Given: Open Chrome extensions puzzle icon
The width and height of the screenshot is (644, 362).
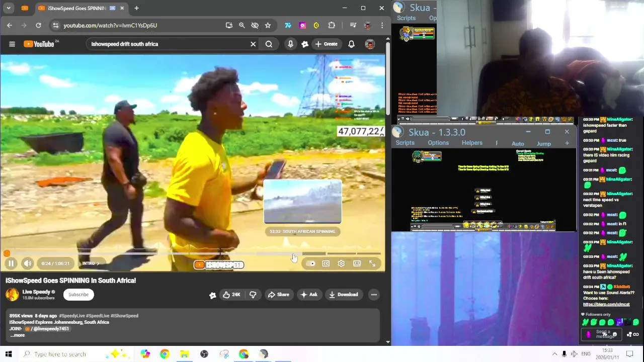Looking at the screenshot, I should pyautogui.click(x=332, y=25).
